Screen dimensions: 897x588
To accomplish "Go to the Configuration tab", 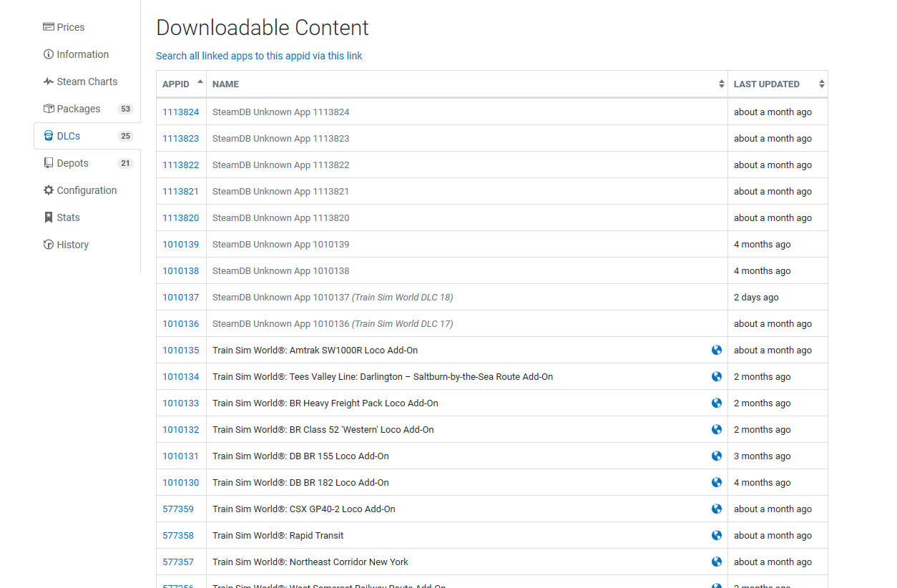I will pos(87,190).
